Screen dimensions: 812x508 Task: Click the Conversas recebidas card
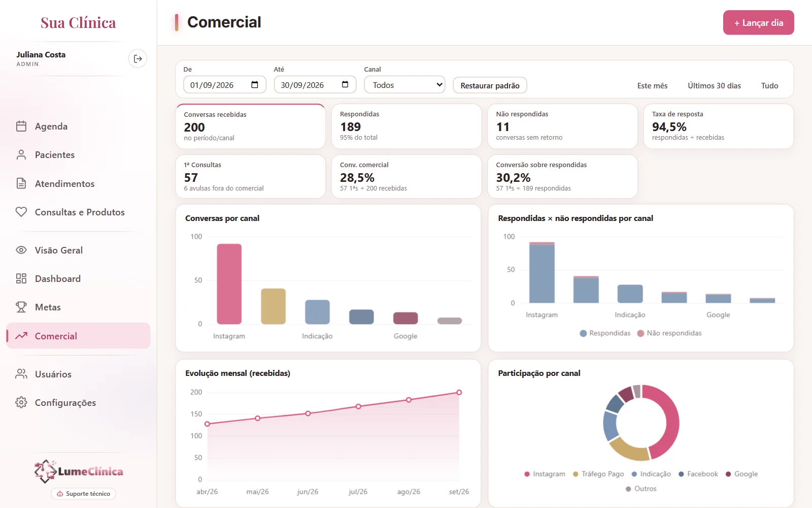250,126
